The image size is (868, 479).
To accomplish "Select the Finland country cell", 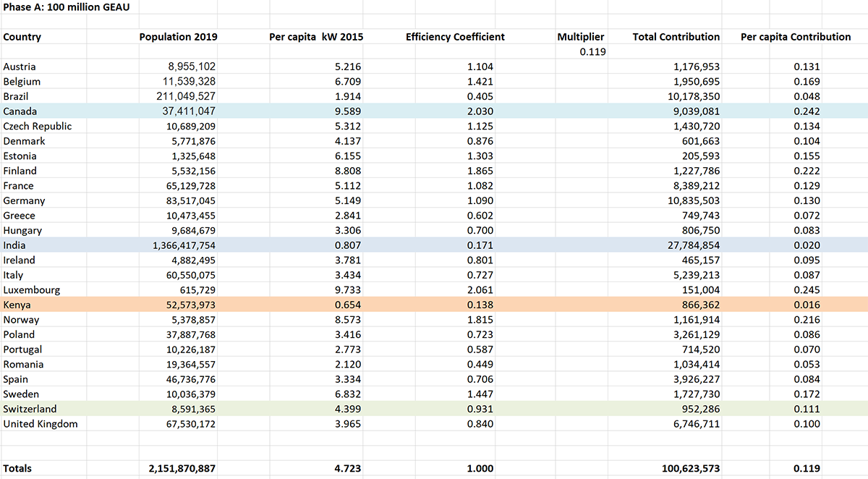I will [x=20, y=171].
